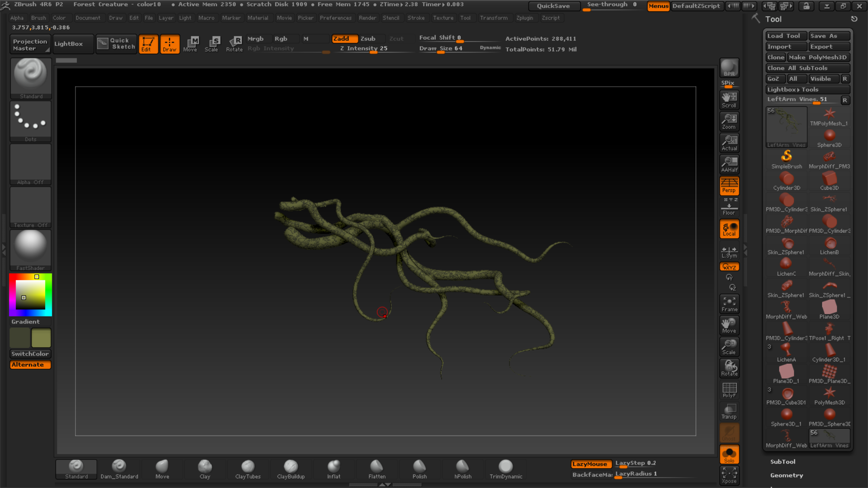The image size is (868, 488).
Task: Click the BPR render icon
Action: [729, 68]
